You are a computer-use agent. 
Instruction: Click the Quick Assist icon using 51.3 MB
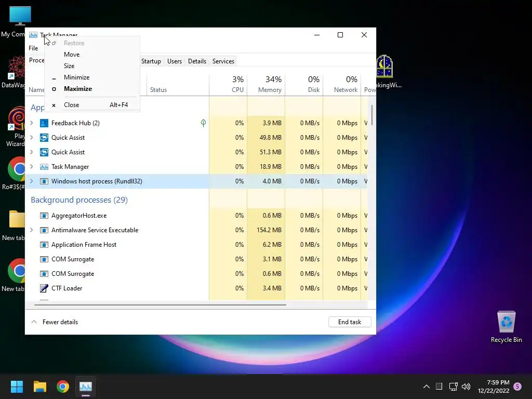[x=44, y=152]
